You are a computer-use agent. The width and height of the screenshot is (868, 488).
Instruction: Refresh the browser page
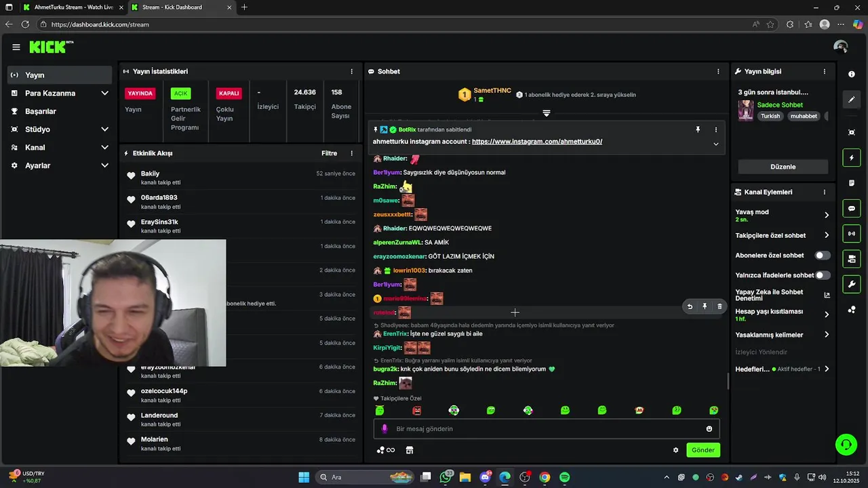click(x=25, y=24)
